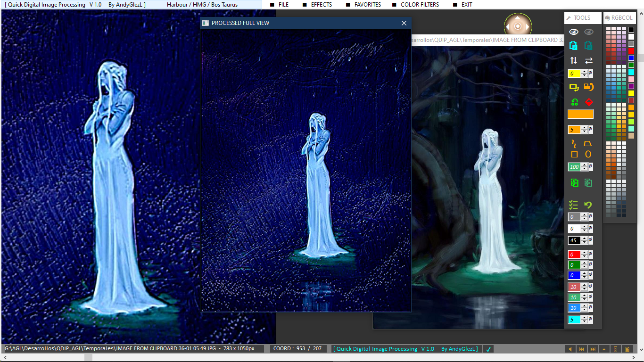Image resolution: width=644 pixels, height=362 pixels.
Task: Click the green checklist icon
Action: [x=573, y=205]
